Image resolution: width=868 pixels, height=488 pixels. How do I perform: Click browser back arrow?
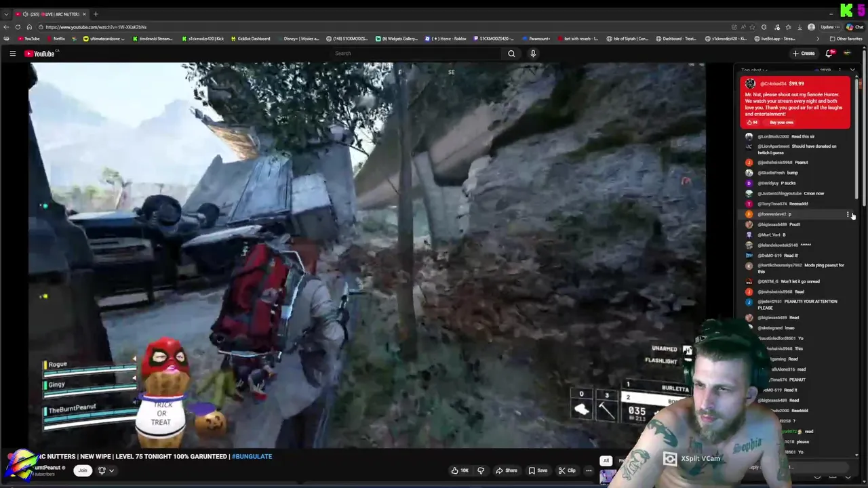pyautogui.click(x=6, y=27)
